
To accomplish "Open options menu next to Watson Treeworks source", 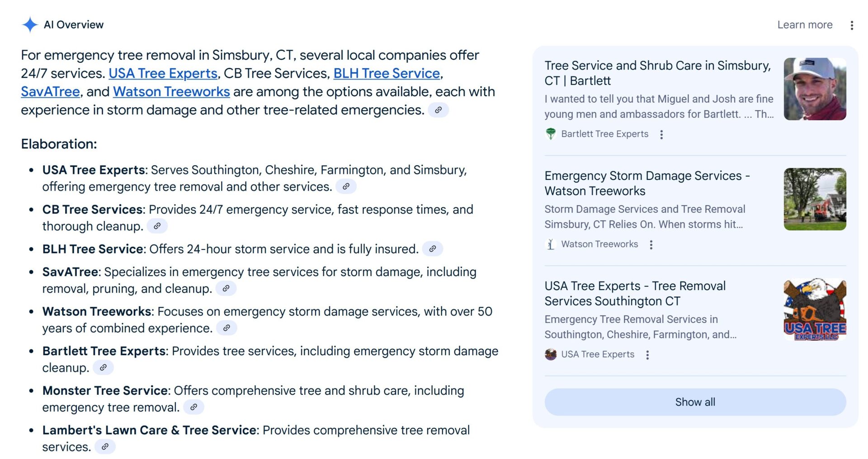I will (651, 245).
